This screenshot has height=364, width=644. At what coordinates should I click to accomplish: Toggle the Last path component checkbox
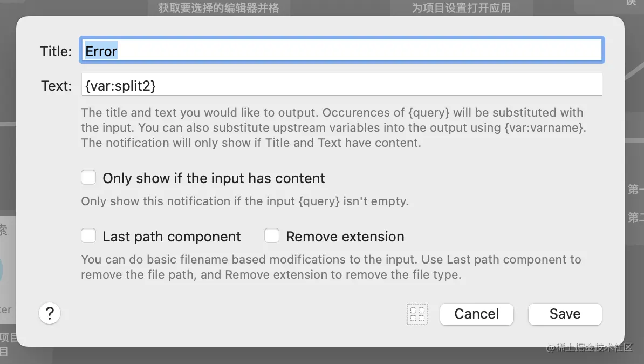(88, 236)
